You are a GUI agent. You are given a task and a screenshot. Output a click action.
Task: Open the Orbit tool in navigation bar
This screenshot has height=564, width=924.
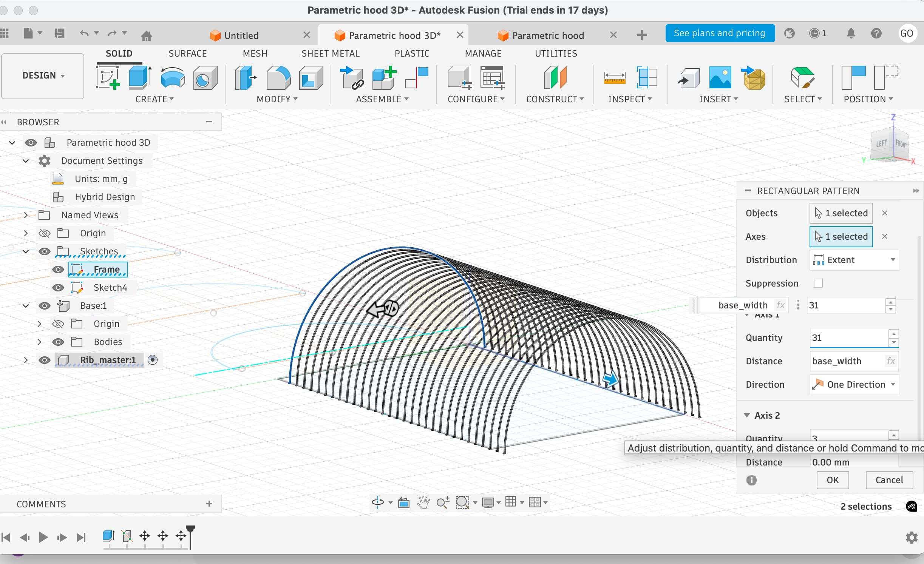point(377,502)
